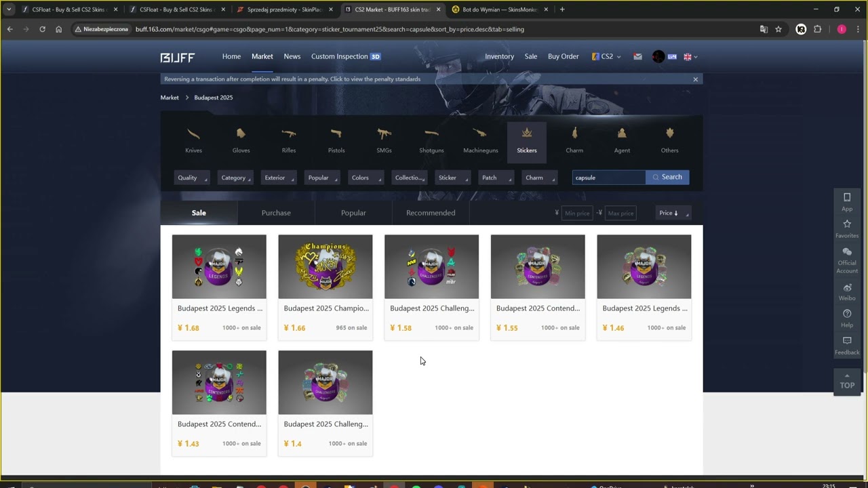The width and height of the screenshot is (868, 488).
Task: Click the BUFF logo
Action: click(x=178, y=57)
